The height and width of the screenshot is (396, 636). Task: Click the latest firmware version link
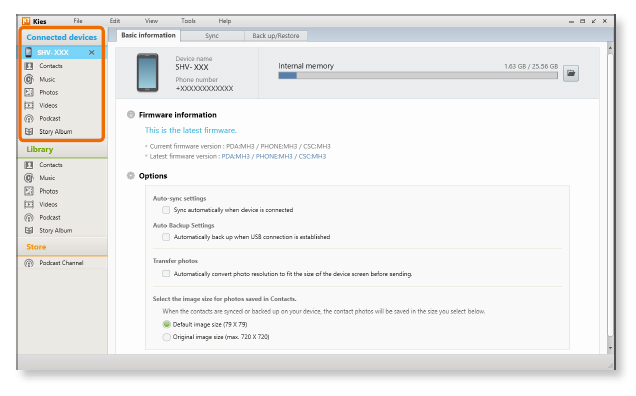(274, 156)
